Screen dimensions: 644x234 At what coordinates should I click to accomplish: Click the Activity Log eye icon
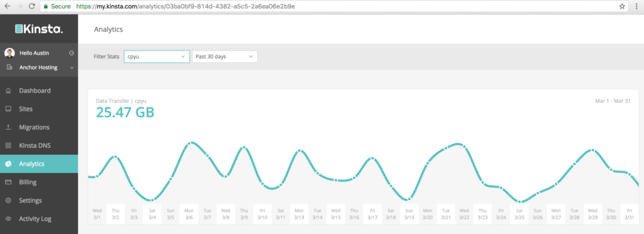[8, 219]
